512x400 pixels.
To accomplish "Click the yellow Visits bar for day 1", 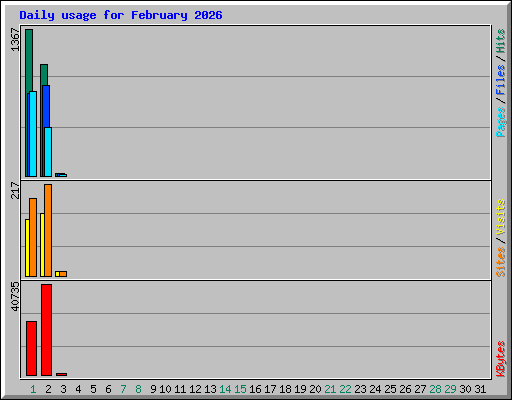I will pyautogui.click(x=27, y=248).
